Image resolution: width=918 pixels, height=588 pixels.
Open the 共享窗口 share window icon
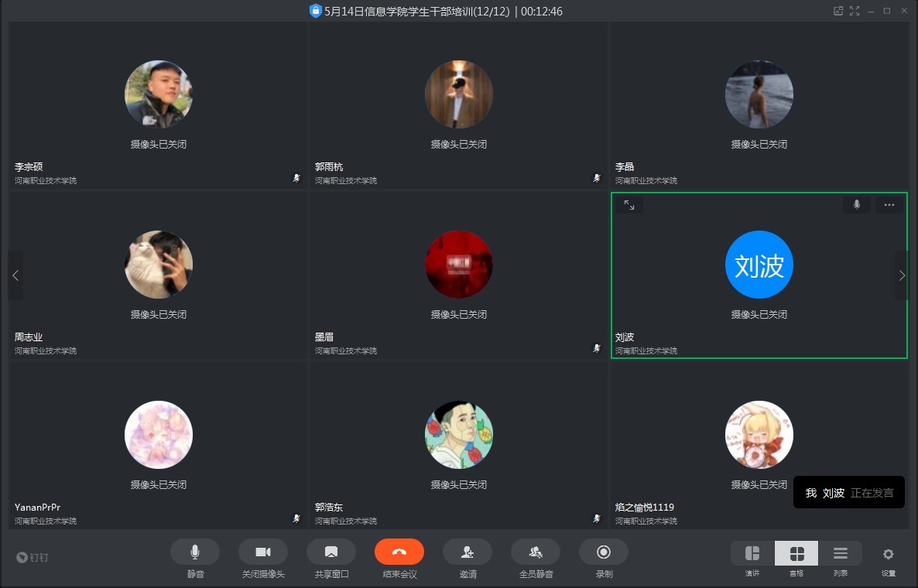click(331, 552)
